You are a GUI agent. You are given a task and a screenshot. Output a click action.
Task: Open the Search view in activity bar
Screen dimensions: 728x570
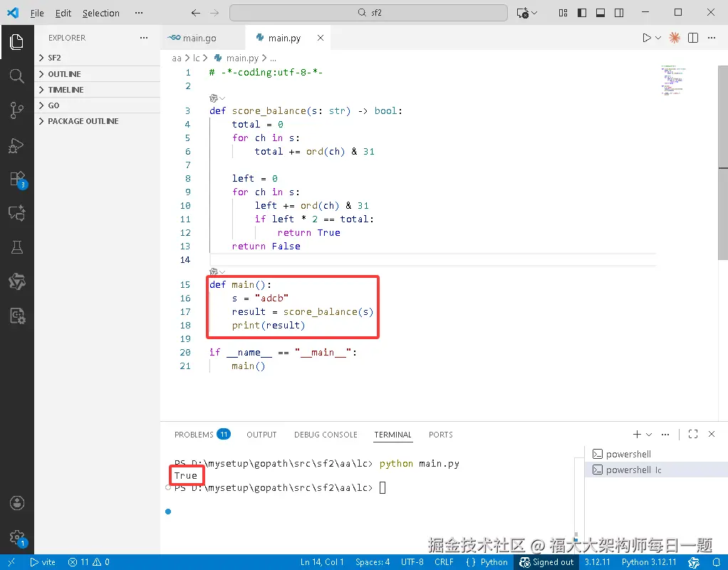16,76
